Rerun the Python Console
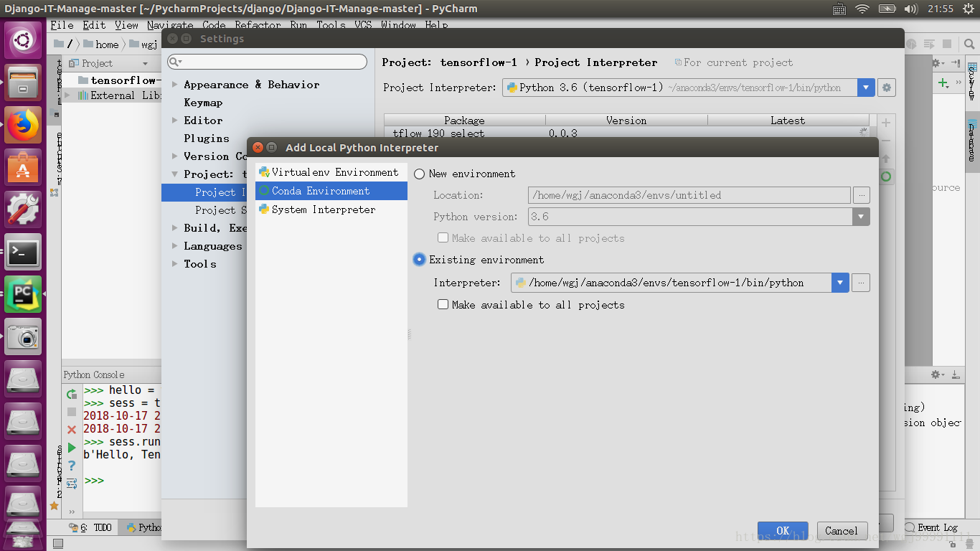Viewport: 980px width, 551px height. (x=72, y=394)
